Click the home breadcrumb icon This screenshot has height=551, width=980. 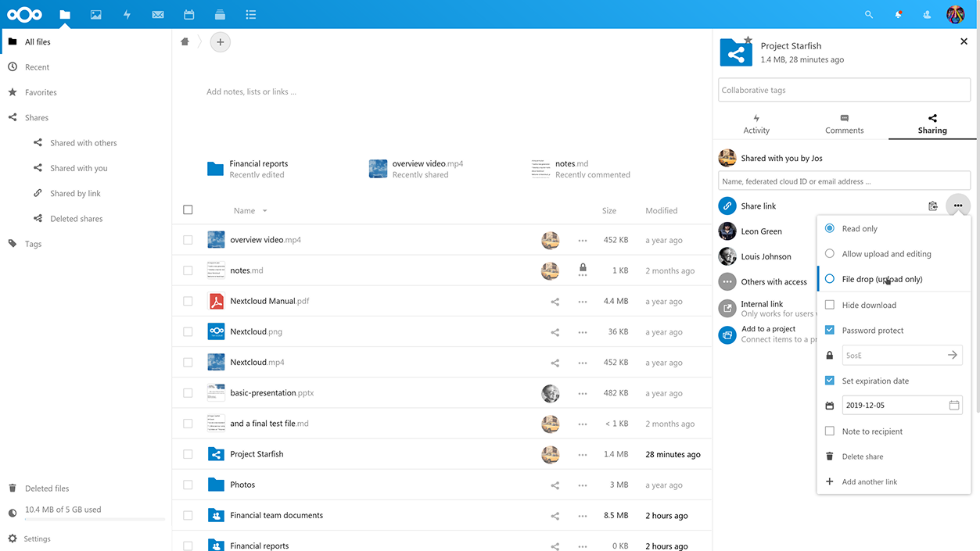pos(185,42)
